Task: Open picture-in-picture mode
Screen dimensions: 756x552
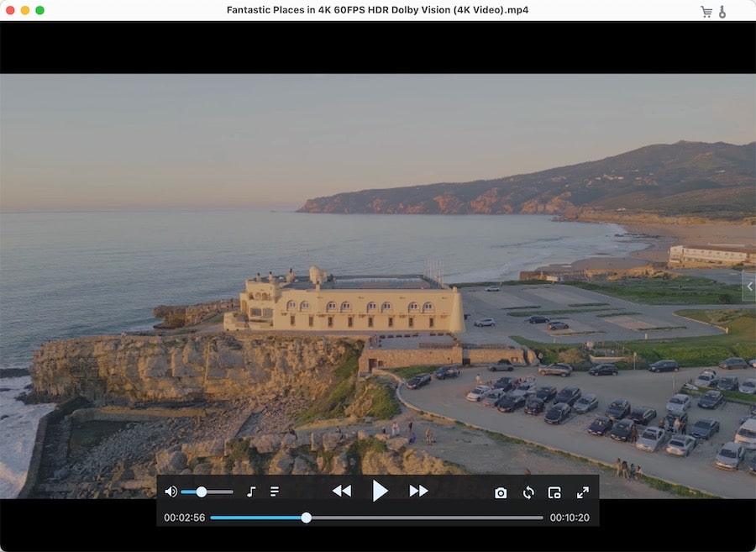Action: (x=554, y=492)
